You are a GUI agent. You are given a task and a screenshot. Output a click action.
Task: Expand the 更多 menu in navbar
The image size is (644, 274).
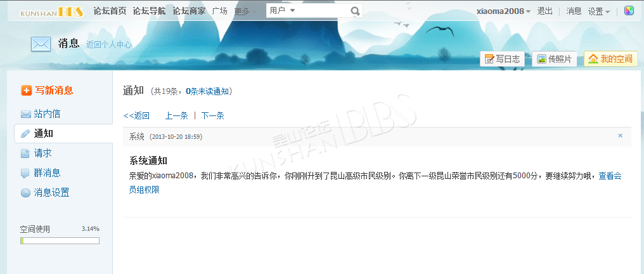click(245, 11)
